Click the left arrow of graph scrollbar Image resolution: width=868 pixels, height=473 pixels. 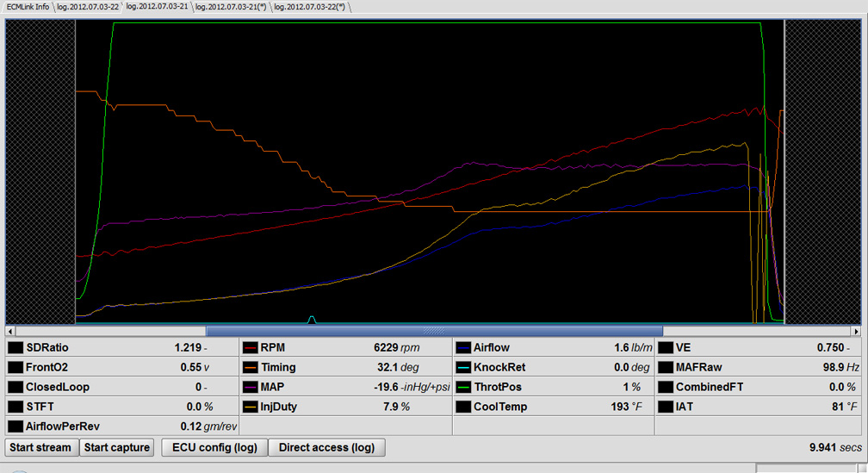[x=9, y=331]
